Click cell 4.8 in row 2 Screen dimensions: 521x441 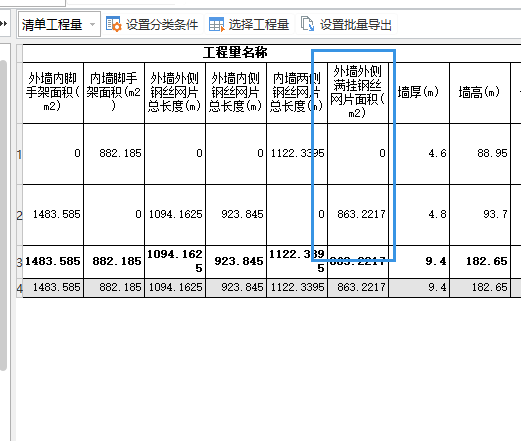pyautogui.click(x=419, y=215)
